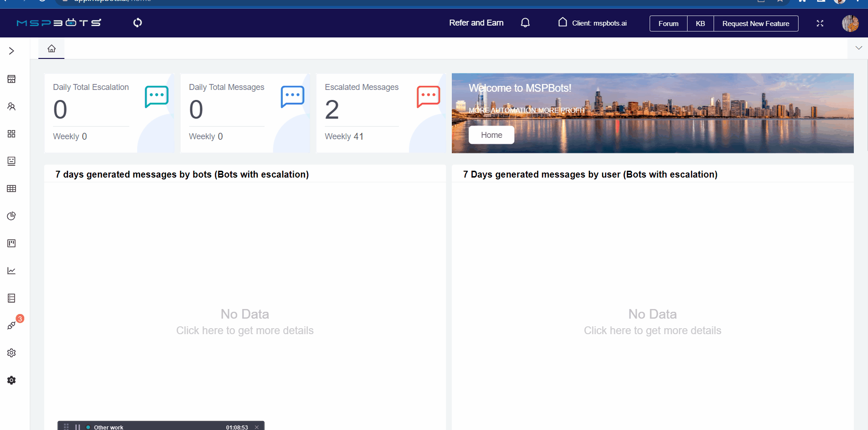
Task: Expand the sidebar with the arrow toggle
Action: tap(11, 51)
